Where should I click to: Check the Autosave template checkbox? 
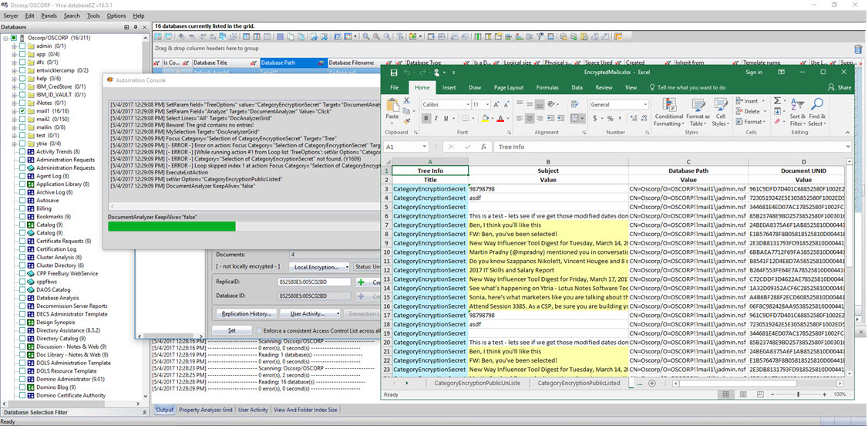[x=22, y=201]
